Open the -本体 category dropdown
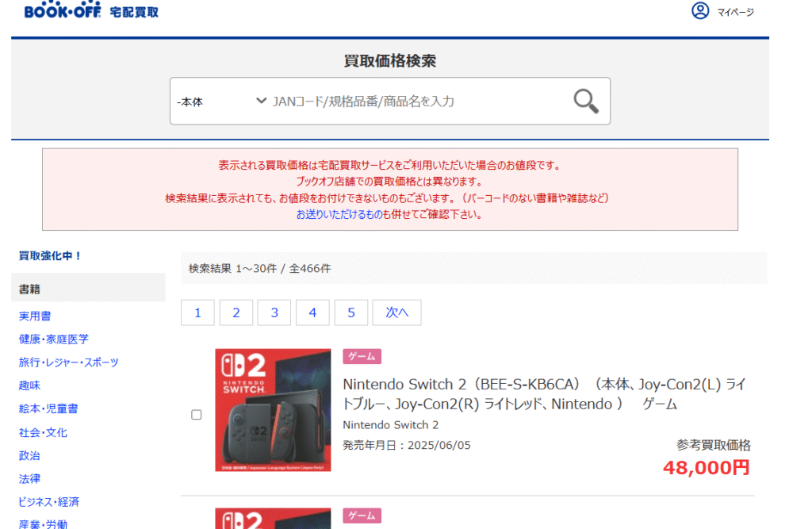The image size is (812, 529). 221,102
